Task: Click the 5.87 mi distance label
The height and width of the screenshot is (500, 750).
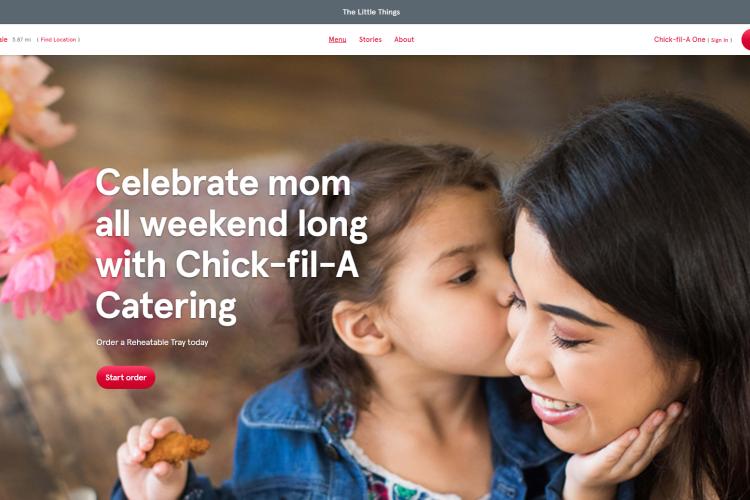Action: point(22,40)
